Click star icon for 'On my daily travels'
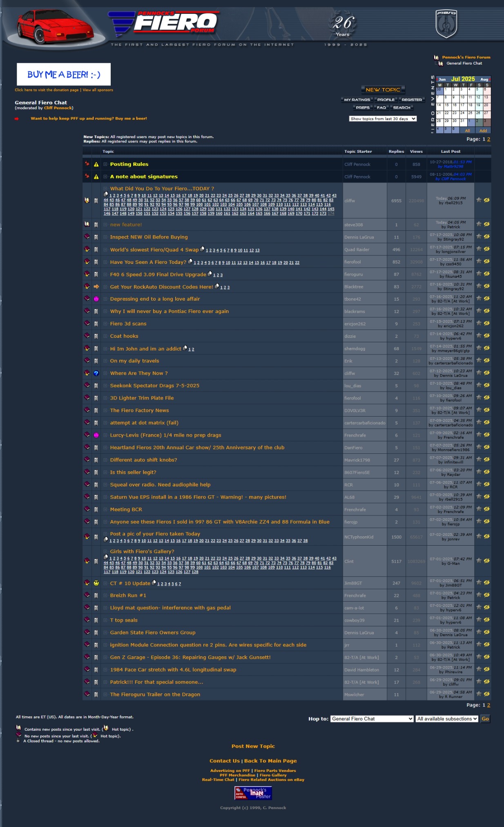The height and width of the screenshot is (827, 504). click(479, 361)
